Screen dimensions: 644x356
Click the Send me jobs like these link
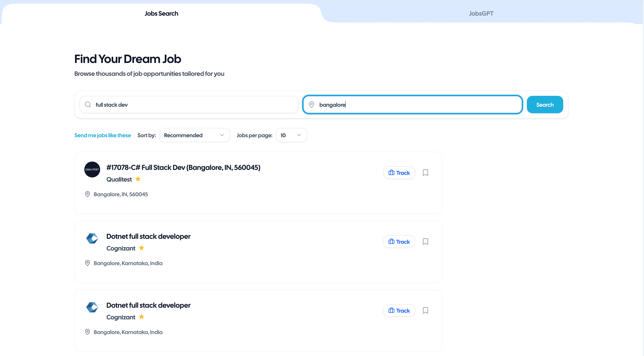(x=103, y=135)
